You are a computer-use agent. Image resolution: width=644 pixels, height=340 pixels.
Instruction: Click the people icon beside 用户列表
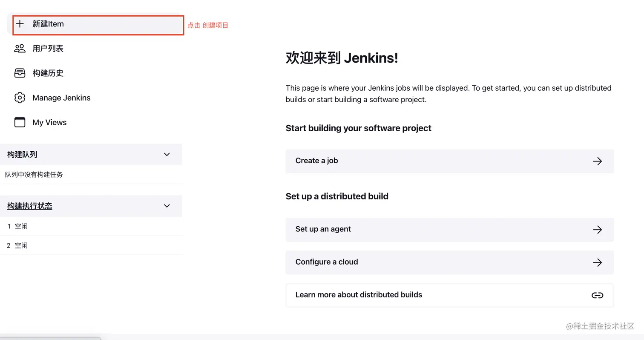tap(20, 49)
